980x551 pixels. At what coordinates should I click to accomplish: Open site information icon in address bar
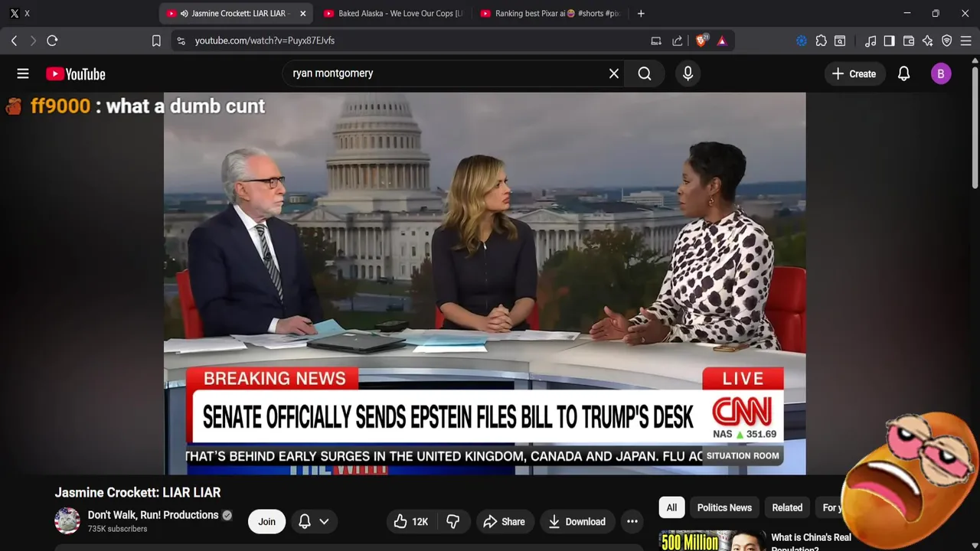tap(181, 41)
